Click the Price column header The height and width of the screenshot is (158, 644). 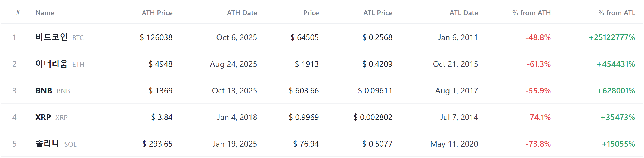pos(311,13)
